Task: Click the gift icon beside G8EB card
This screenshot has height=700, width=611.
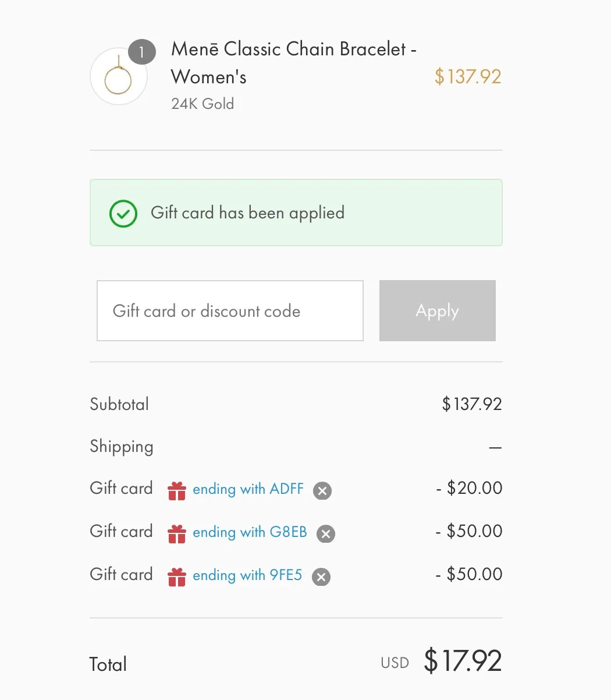Action: (x=177, y=533)
